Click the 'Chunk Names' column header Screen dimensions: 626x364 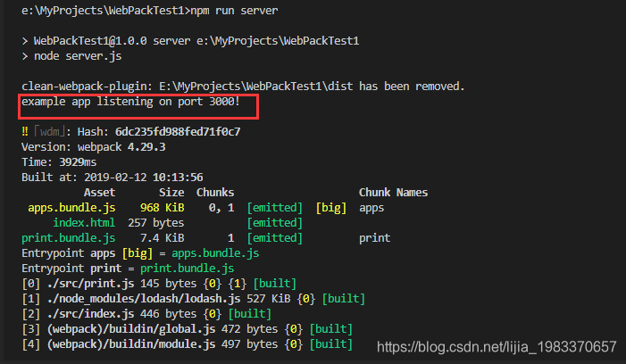point(393,193)
